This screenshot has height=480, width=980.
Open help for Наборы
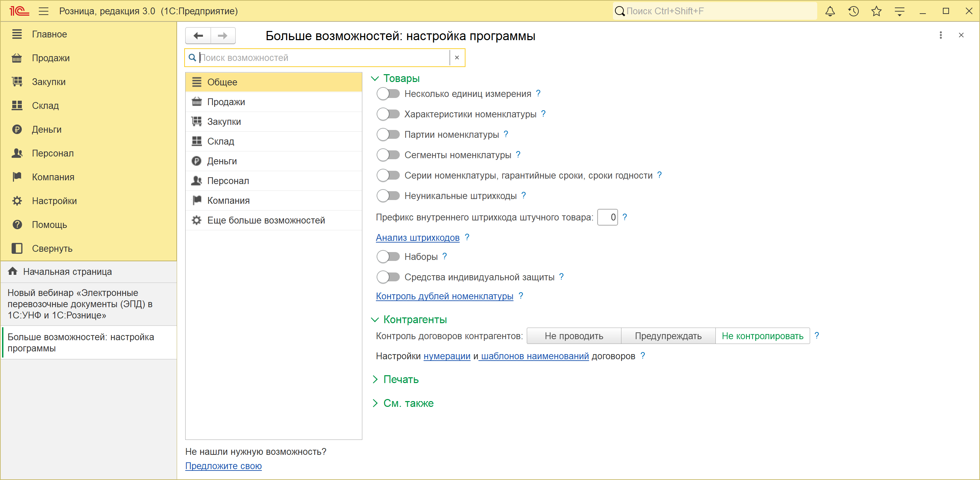[x=444, y=256]
